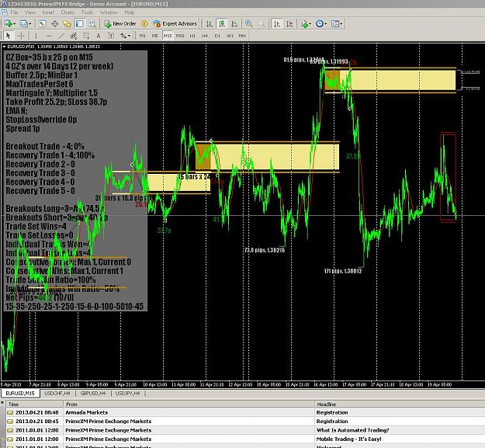Select the Vertical Line drawing tool

tap(36, 36)
